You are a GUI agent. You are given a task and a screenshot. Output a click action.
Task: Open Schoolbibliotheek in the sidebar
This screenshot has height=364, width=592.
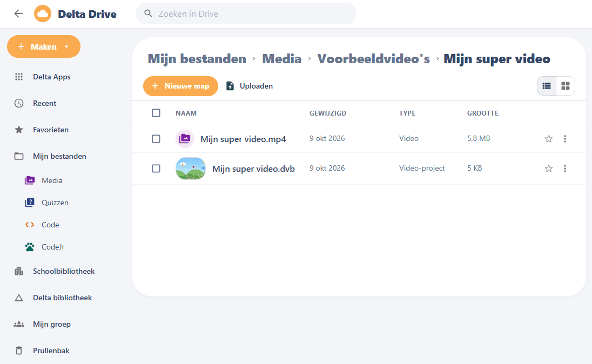(63, 271)
